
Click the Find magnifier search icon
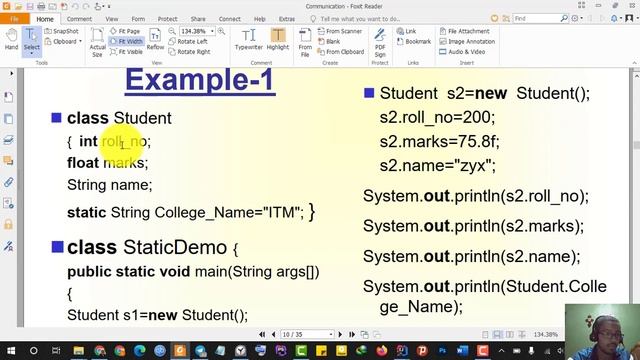point(564,18)
